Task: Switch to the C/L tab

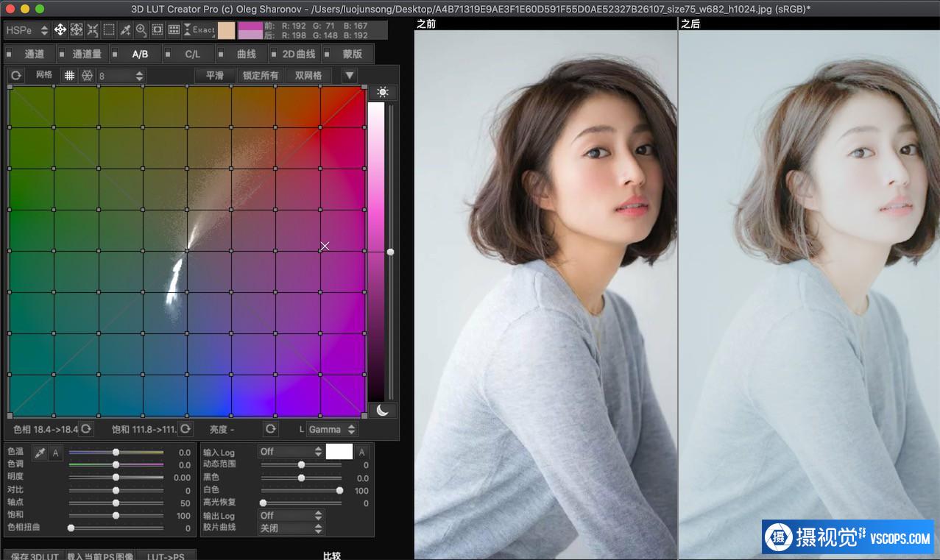Action: coord(192,54)
